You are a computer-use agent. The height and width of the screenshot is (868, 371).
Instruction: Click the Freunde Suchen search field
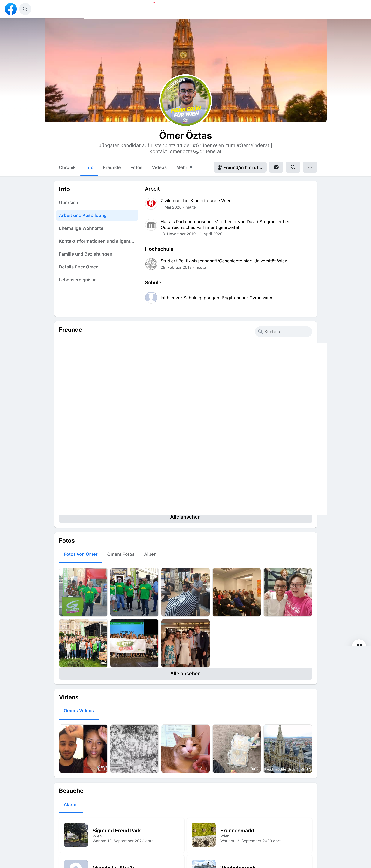point(283,332)
